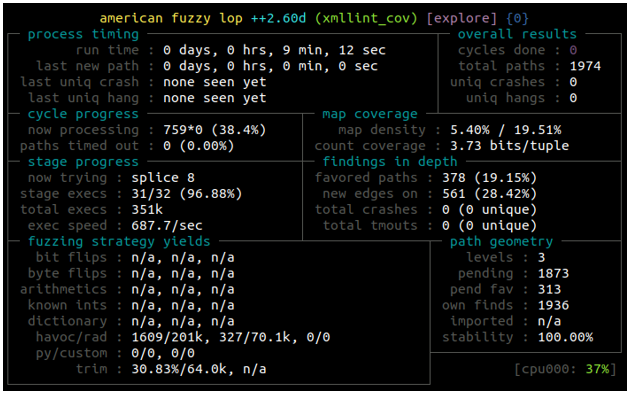This screenshot has width=632, height=396.
Task: Click the last new path time value
Action: (270, 66)
